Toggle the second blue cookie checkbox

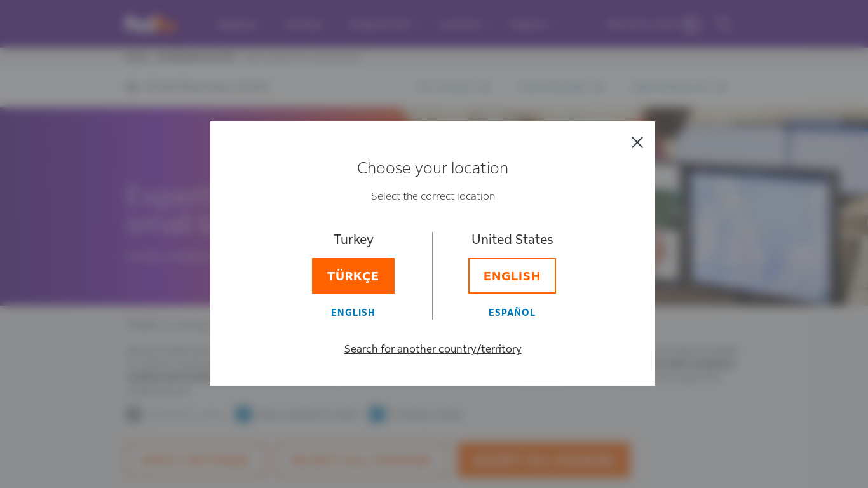click(x=377, y=415)
